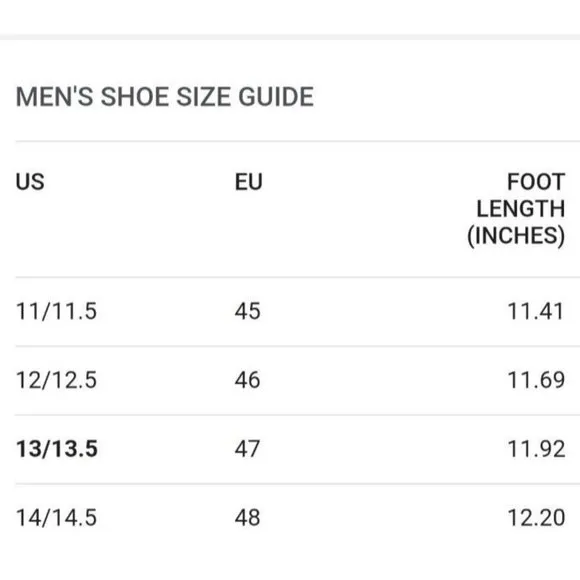Click foot length value 11.69
The width and height of the screenshot is (580, 580).
click(x=536, y=380)
